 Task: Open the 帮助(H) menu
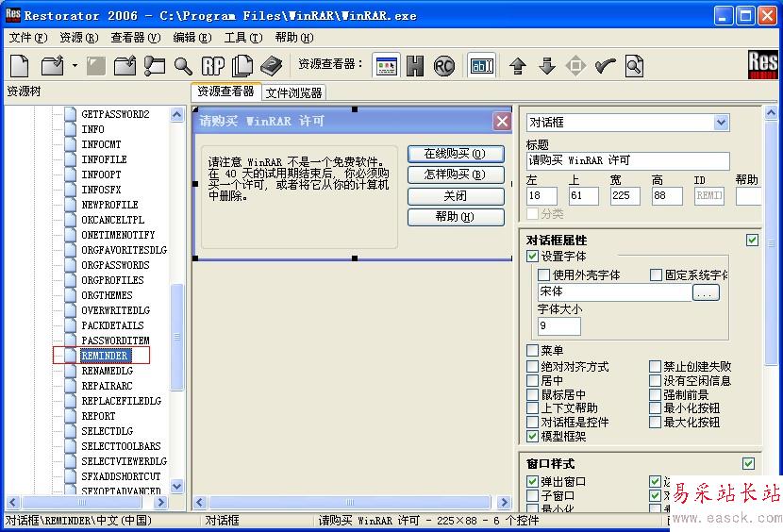294,38
